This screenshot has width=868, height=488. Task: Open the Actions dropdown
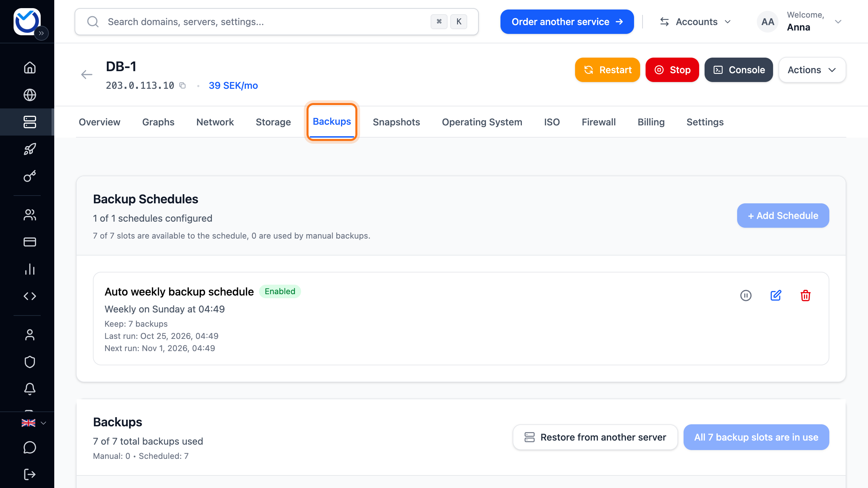coord(812,70)
